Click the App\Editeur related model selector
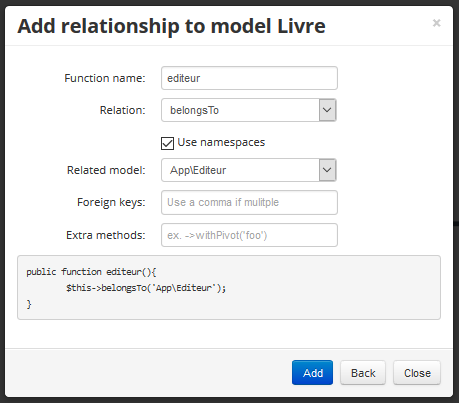 click(249, 170)
